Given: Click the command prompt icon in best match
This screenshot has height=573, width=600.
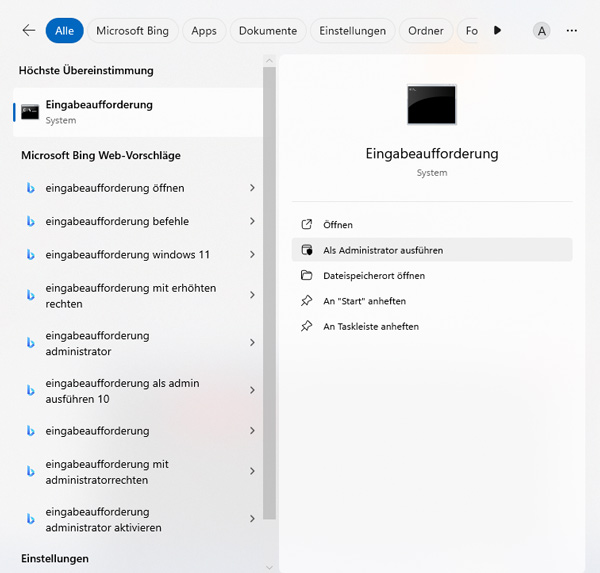Looking at the screenshot, I should 30,112.
